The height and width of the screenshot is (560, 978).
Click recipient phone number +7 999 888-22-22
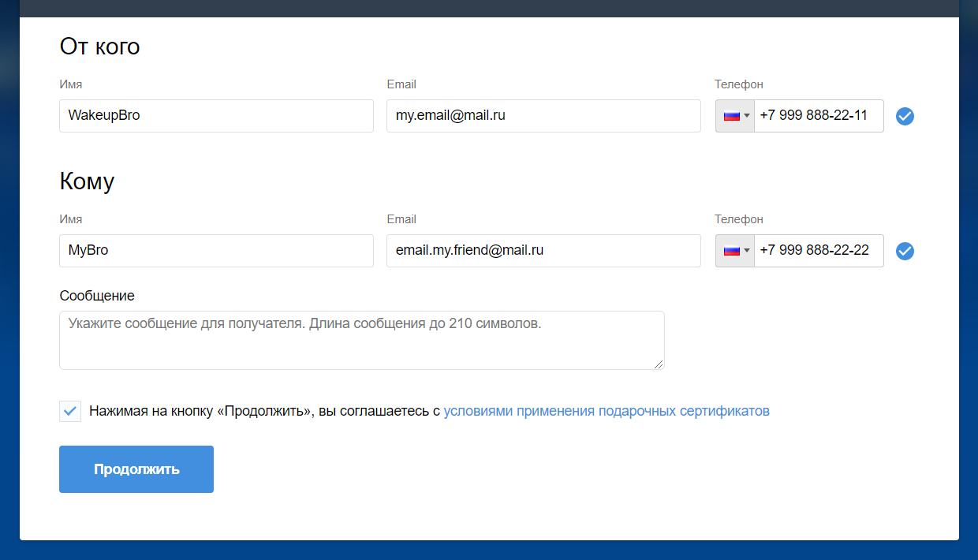coord(817,251)
